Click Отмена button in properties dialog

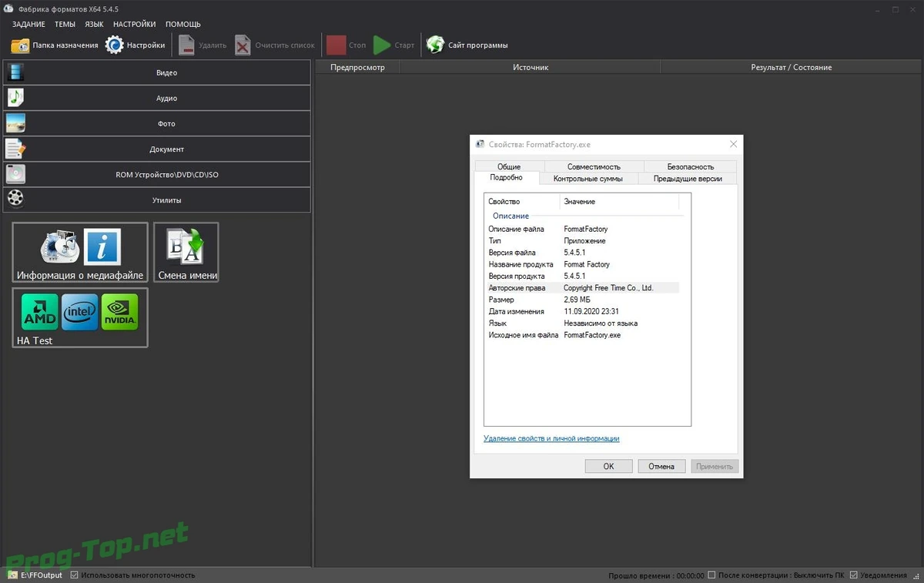(x=661, y=466)
